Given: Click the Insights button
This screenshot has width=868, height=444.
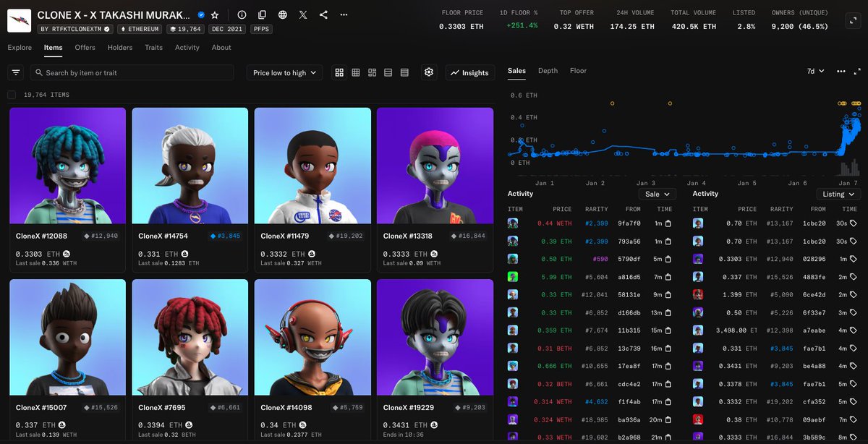Looking at the screenshot, I should [470, 72].
